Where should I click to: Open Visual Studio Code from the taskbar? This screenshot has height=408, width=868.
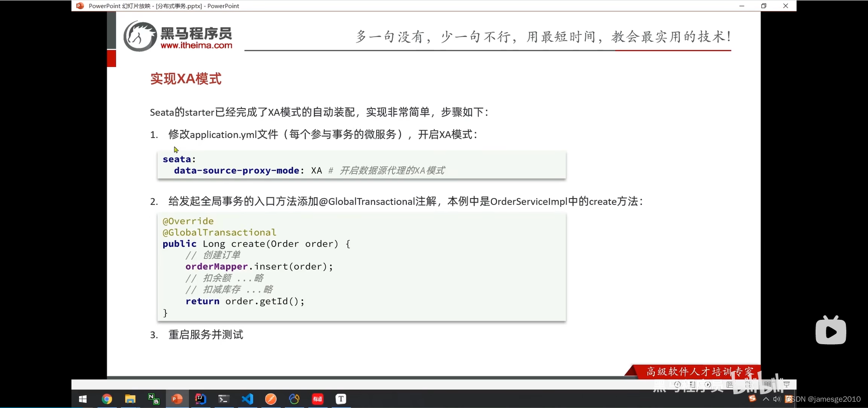click(x=247, y=399)
